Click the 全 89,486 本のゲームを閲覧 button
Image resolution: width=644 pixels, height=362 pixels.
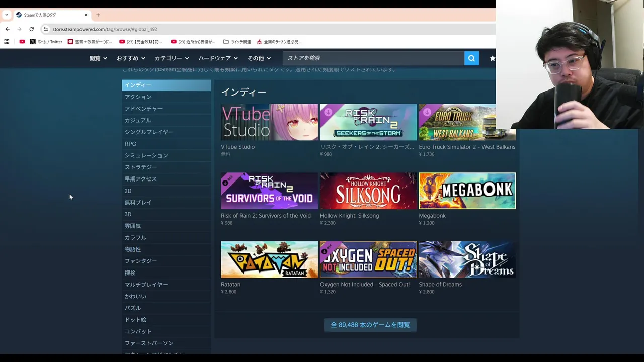(x=370, y=325)
